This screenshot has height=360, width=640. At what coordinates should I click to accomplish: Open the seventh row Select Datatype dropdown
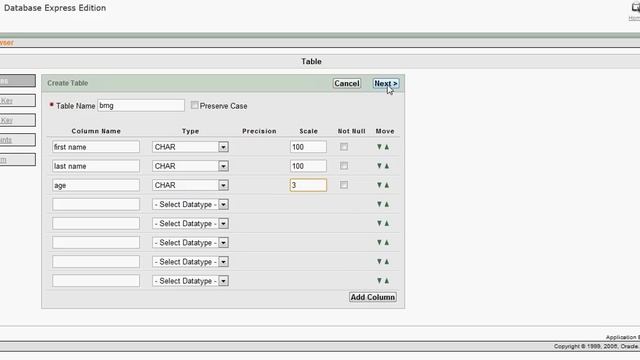click(x=190, y=262)
